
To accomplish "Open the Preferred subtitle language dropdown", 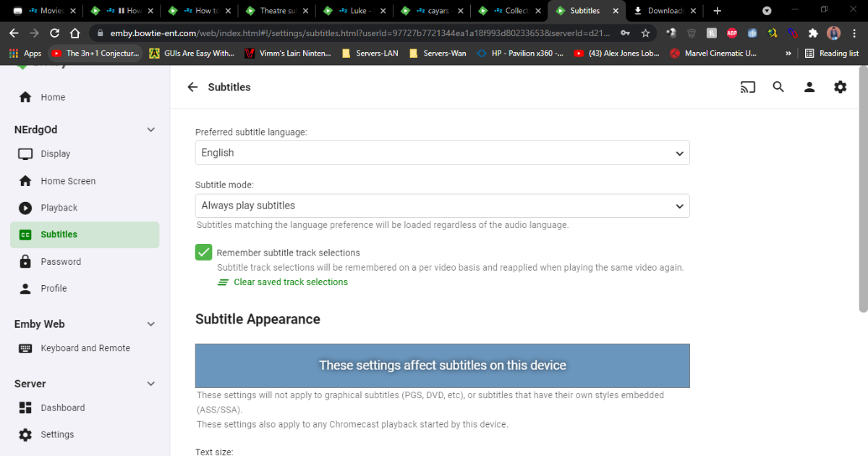I will (442, 153).
